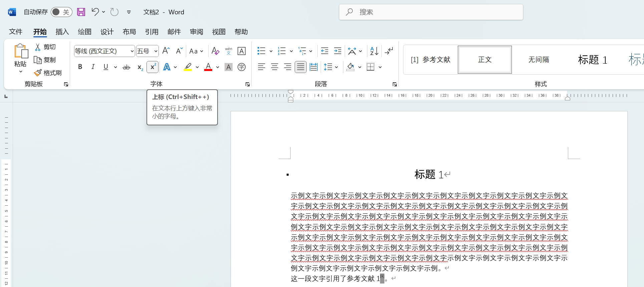Image resolution: width=644 pixels, height=287 pixels.
Task: Open the font size dropdown
Action: pyautogui.click(x=155, y=51)
